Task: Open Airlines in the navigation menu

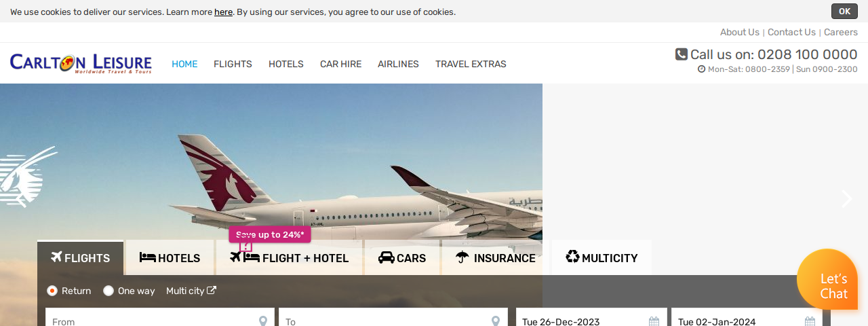Action: 398,64
